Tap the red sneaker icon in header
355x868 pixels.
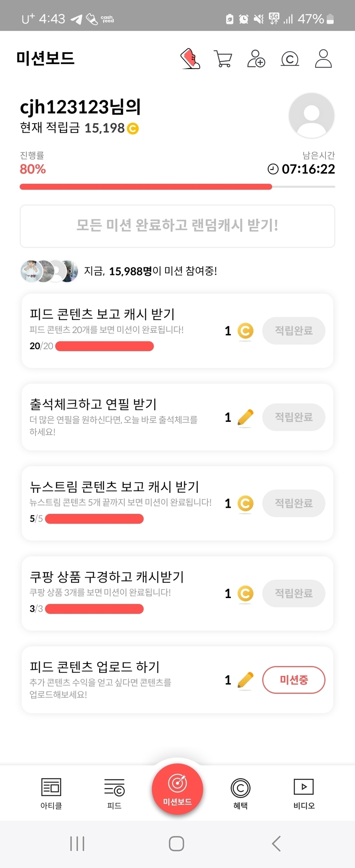tap(190, 59)
